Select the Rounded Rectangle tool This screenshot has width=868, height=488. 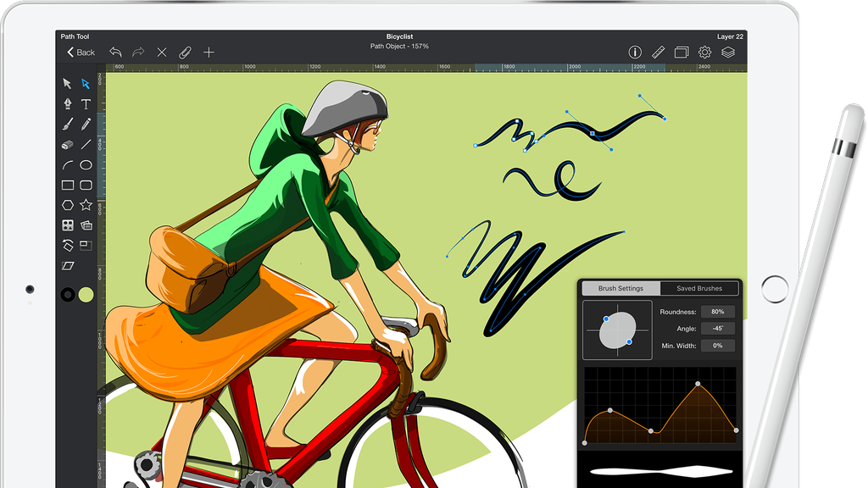click(x=87, y=186)
